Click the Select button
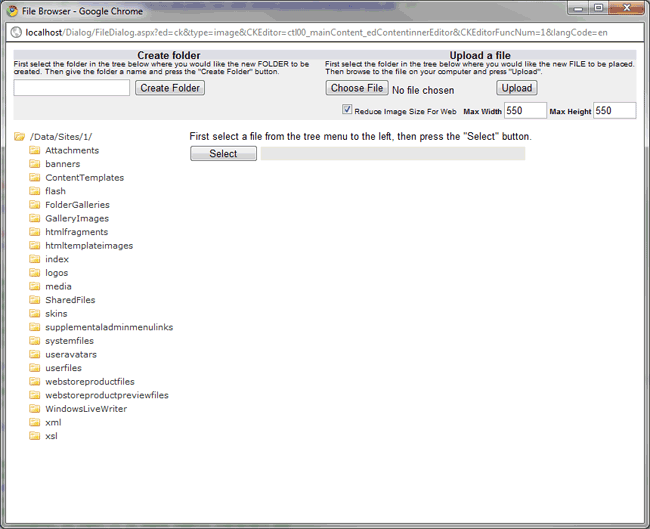The height and width of the screenshot is (529, 650). [x=223, y=154]
